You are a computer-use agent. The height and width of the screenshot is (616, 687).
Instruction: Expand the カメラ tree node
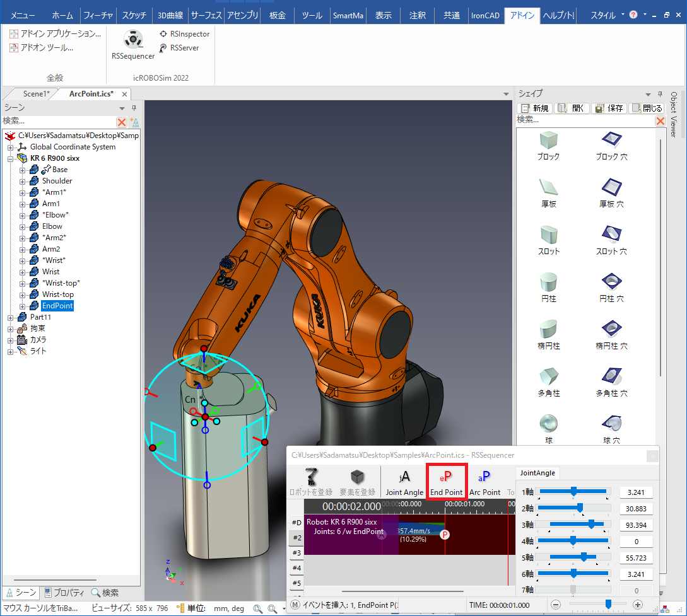click(11, 340)
